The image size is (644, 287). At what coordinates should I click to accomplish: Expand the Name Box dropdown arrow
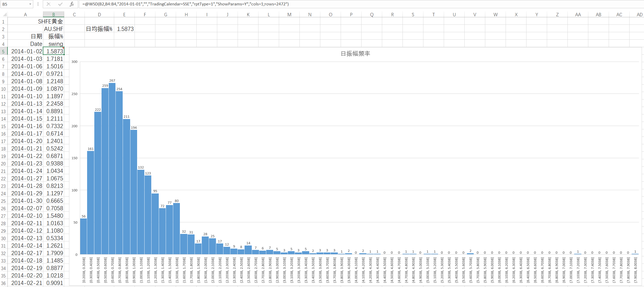click(x=30, y=4)
